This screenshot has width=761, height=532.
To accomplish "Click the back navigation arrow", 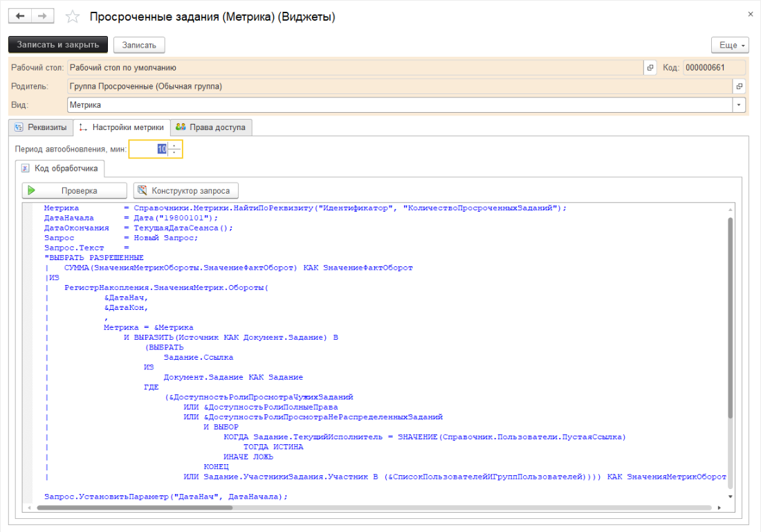I will [20, 16].
